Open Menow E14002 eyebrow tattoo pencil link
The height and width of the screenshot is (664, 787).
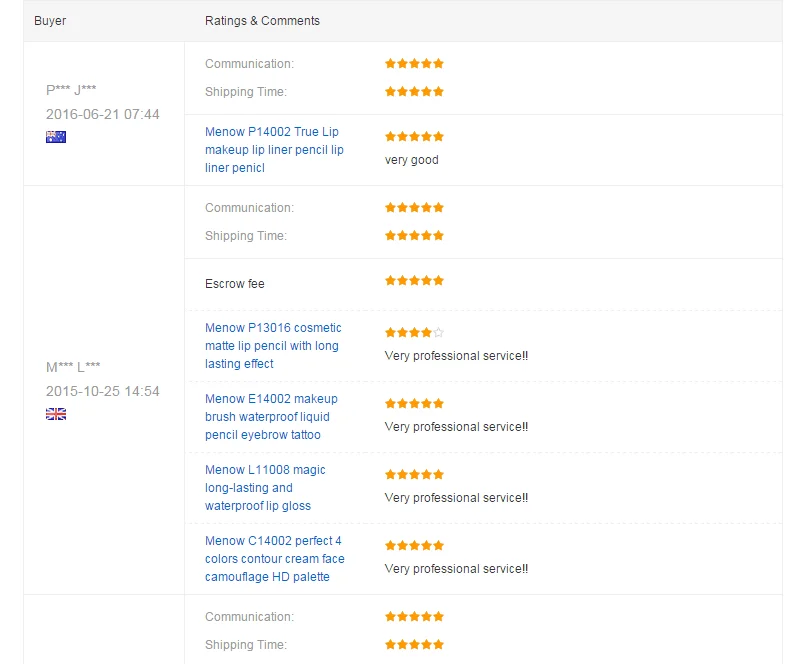point(271,417)
